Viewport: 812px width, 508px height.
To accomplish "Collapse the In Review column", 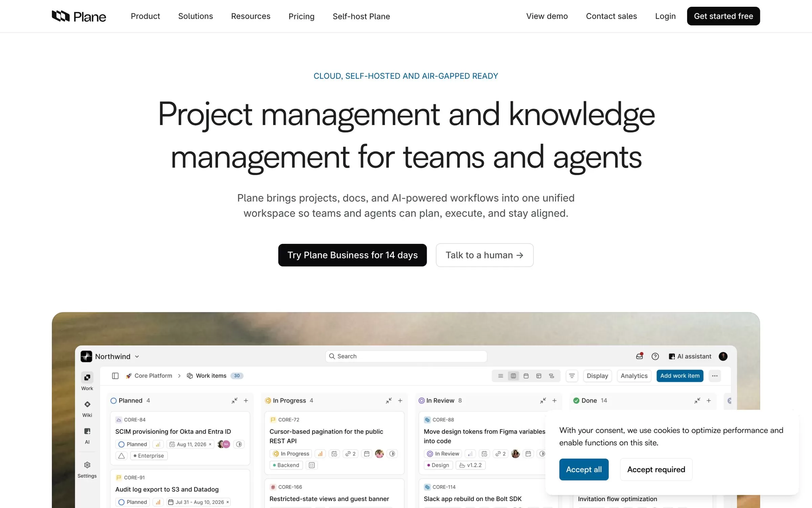I will tap(543, 401).
